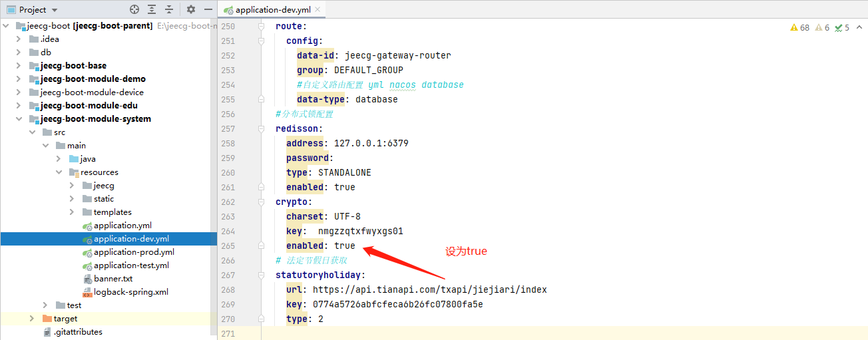Expand jeecg-boot-module-device folder

click(20, 92)
